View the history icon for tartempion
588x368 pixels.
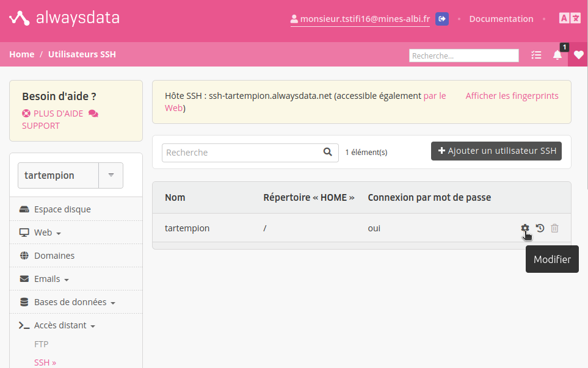tap(540, 228)
